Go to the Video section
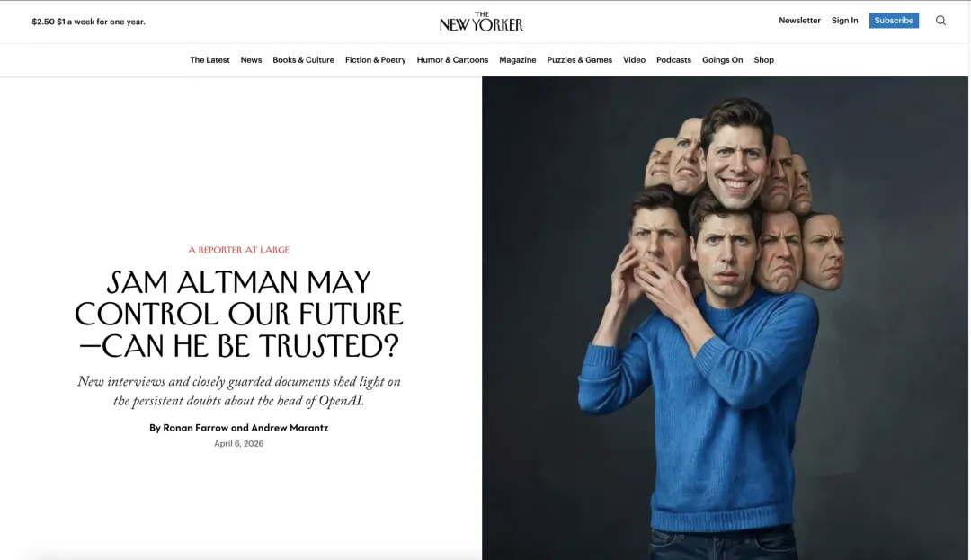 click(x=634, y=60)
